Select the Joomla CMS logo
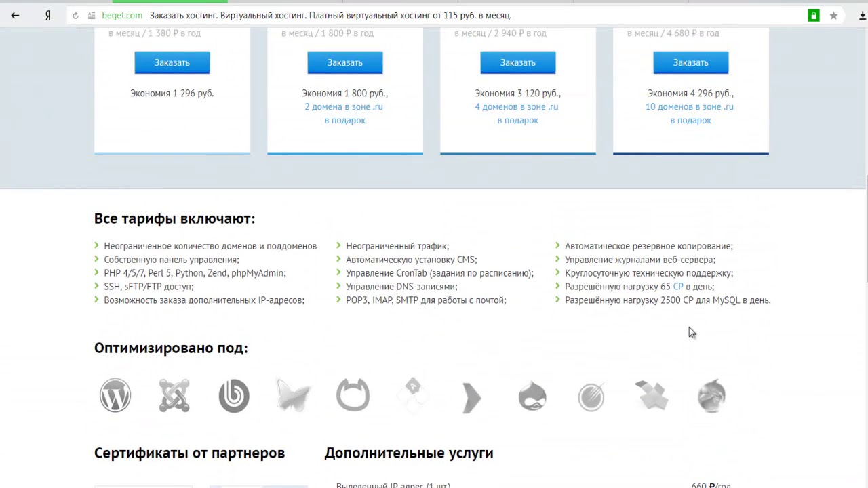The width and height of the screenshot is (868, 488). click(174, 395)
